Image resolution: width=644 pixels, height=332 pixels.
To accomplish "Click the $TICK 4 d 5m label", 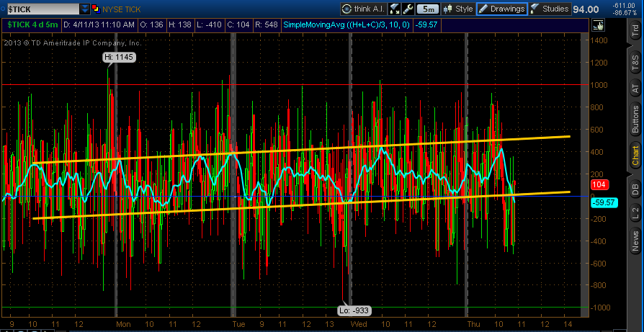I will coord(32,25).
